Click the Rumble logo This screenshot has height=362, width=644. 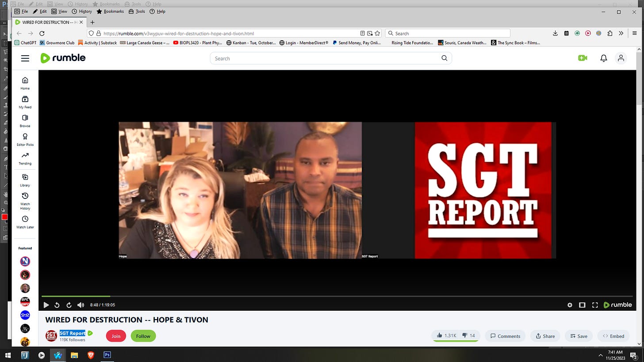(x=63, y=58)
